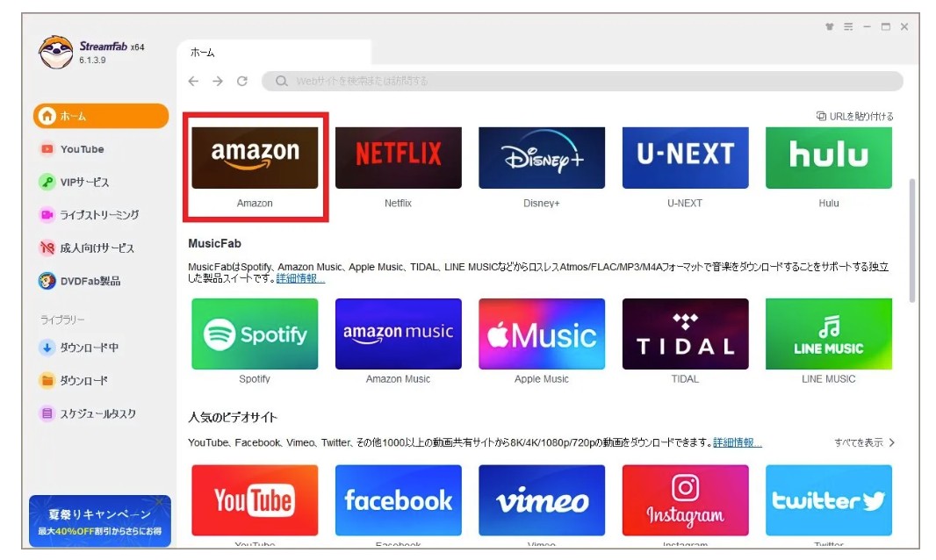Open the Vimeo video site tile

coord(542,500)
